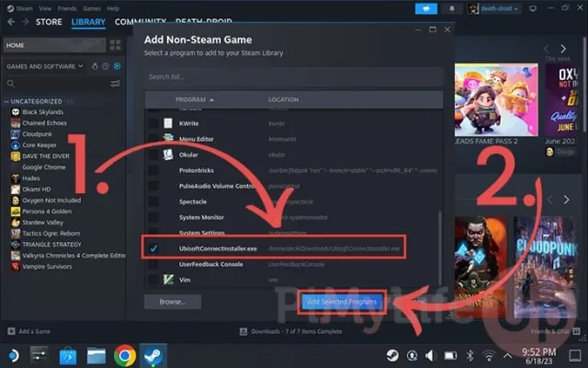The image size is (588, 368).
Task: Sort by Location column header
Action: click(x=284, y=99)
